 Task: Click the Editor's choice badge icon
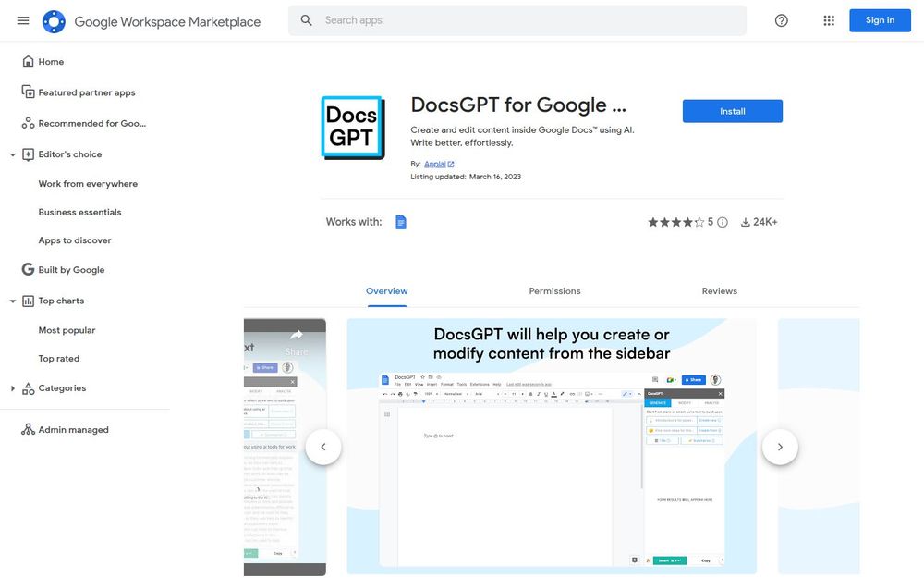(x=28, y=154)
